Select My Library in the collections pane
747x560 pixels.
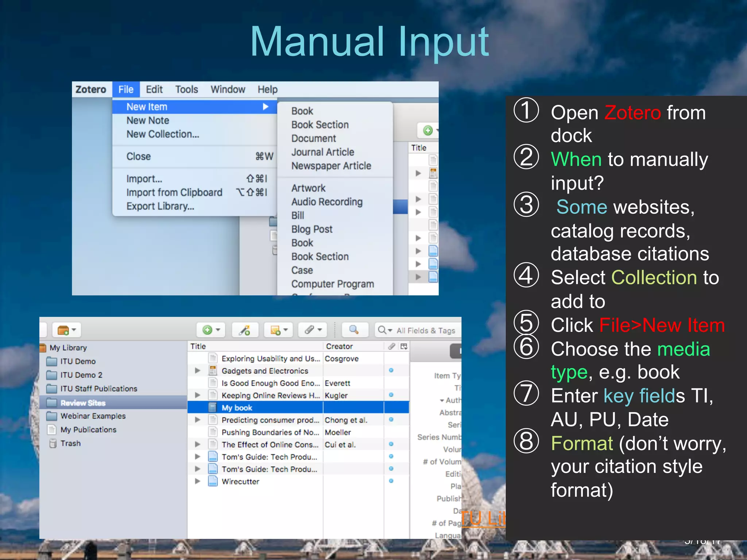click(x=68, y=348)
